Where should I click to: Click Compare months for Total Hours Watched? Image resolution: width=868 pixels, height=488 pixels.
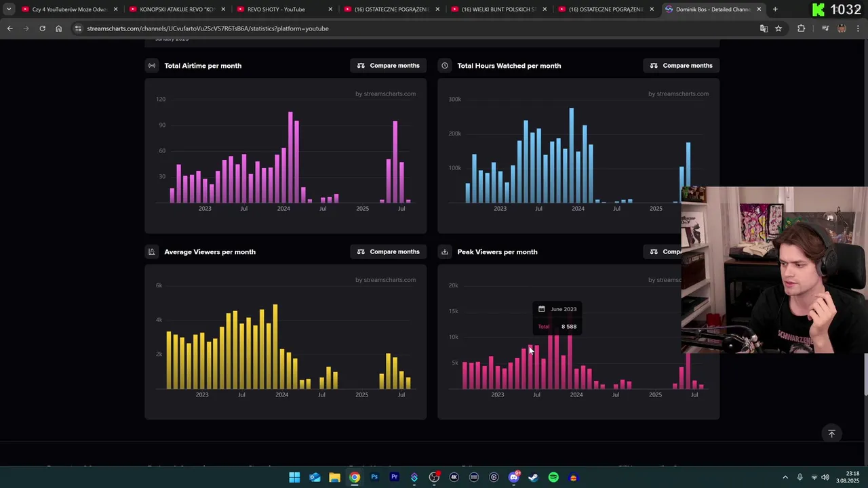click(681, 66)
